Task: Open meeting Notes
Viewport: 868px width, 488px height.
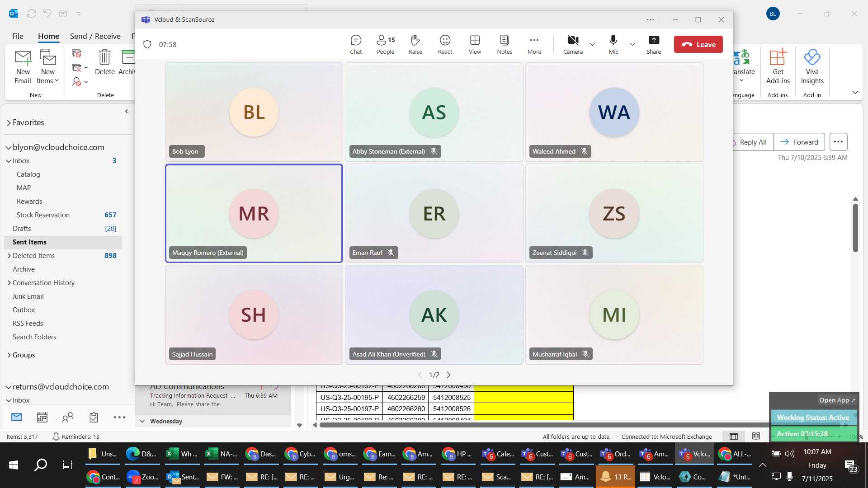Action: pyautogui.click(x=505, y=45)
